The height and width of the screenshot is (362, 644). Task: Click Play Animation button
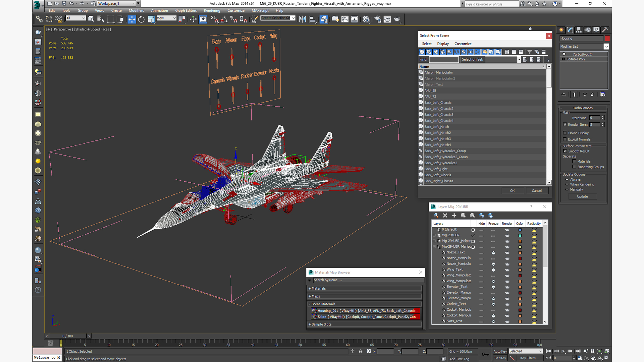[x=563, y=351]
